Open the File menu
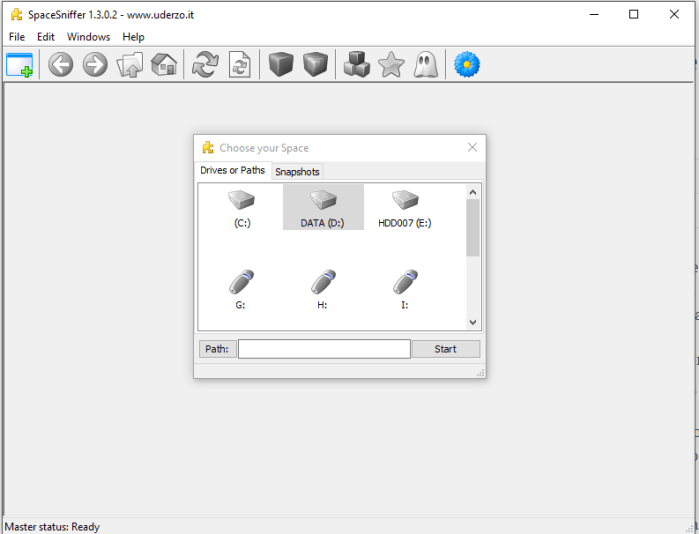Screen dimensions: 699x534 (x=17, y=37)
